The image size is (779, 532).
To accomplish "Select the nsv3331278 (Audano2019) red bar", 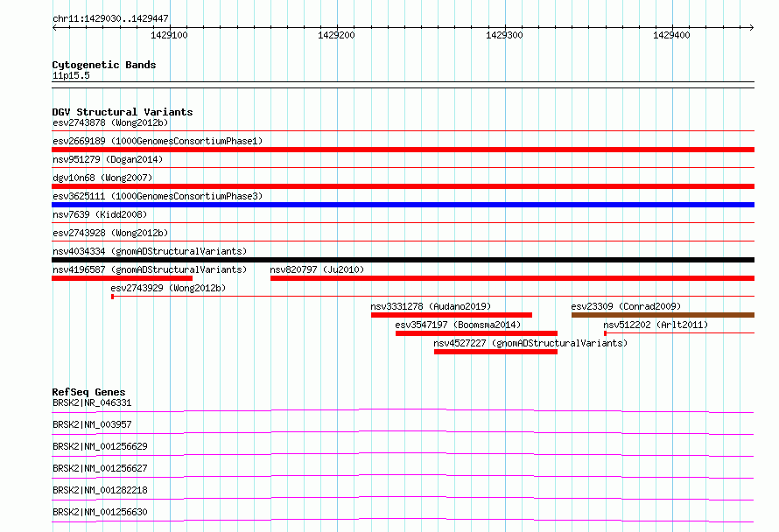I will click(452, 315).
